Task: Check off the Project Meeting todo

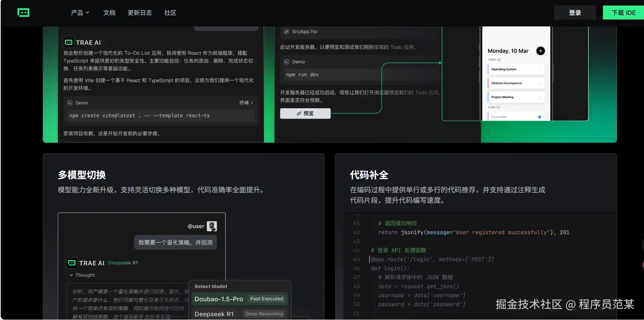Action: tap(539, 97)
